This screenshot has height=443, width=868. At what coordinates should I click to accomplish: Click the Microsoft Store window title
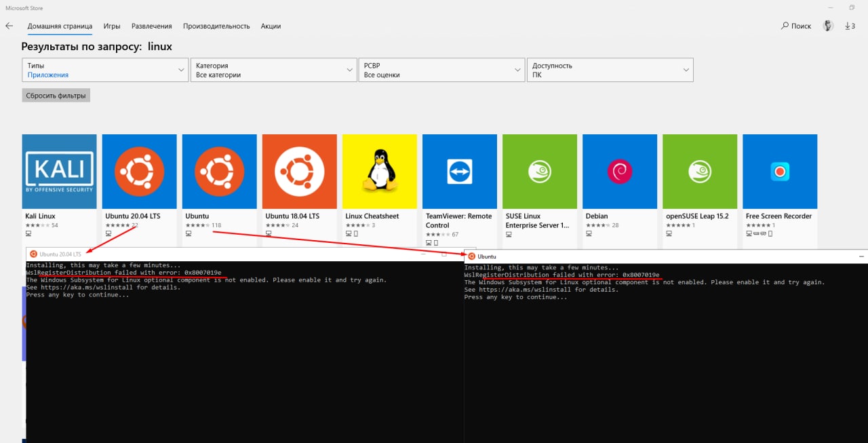tap(24, 7)
